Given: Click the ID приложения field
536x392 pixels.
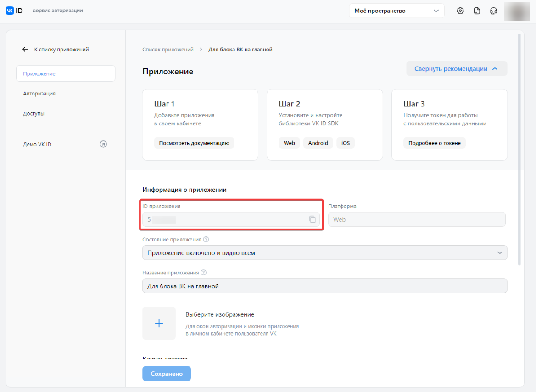Looking at the screenshot, I should click(231, 219).
